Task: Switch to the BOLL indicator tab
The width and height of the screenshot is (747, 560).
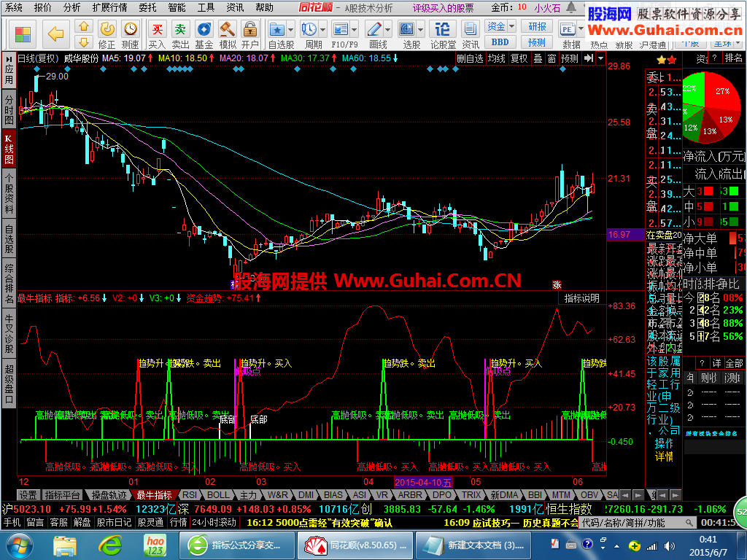Action: click(x=218, y=495)
